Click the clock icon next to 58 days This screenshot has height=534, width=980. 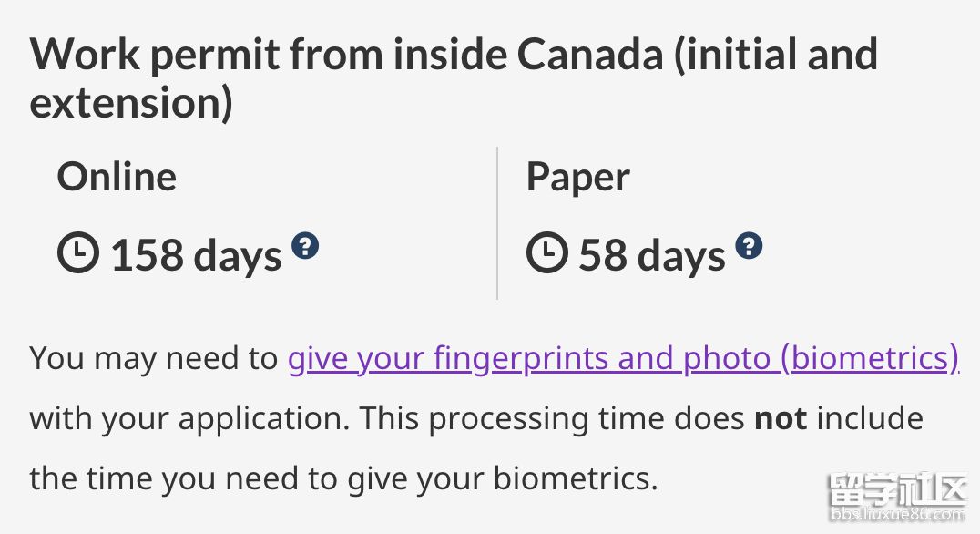[546, 254]
